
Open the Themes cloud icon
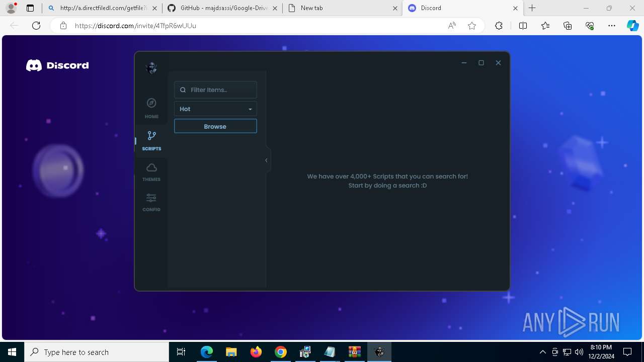point(151,167)
